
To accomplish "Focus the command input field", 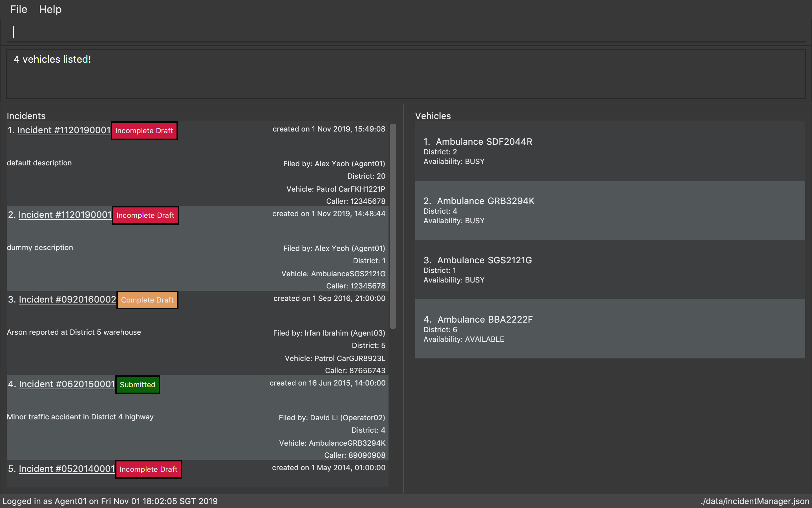I will pyautogui.click(x=406, y=32).
